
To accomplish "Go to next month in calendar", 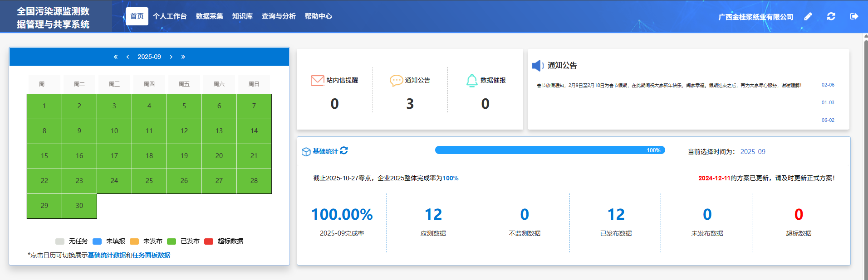I will 171,57.
